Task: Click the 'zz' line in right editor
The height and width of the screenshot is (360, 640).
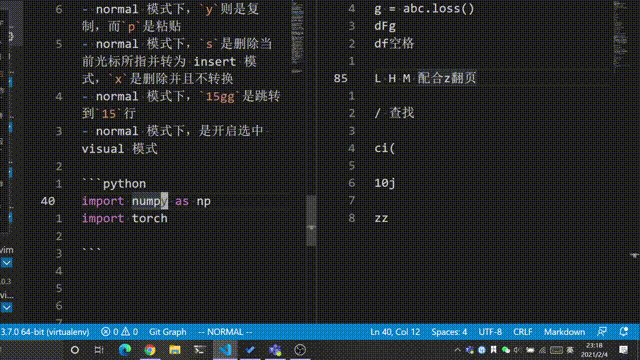Action: click(x=381, y=218)
